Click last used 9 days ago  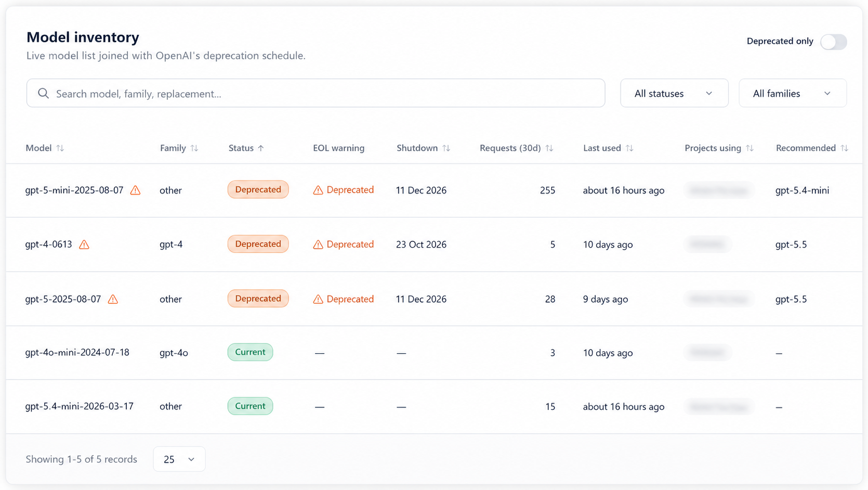(606, 299)
